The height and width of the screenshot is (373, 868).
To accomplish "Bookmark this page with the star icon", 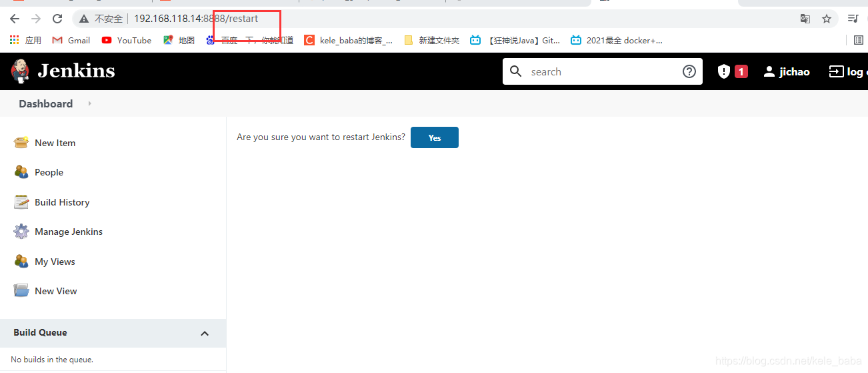I will click(827, 19).
